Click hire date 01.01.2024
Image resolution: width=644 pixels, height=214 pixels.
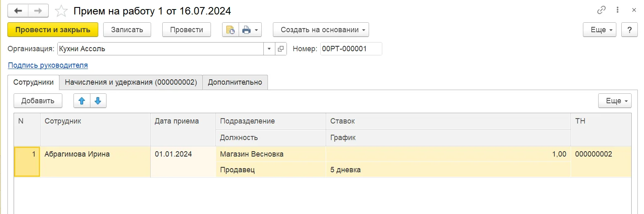click(x=183, y=162)
